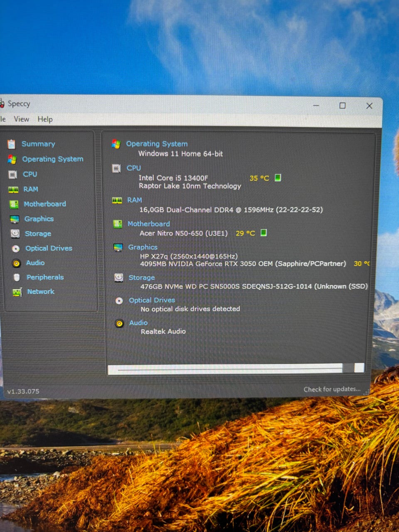Click the Network card icon in sidebar
The image size is (399, 532).
(17, 292)
